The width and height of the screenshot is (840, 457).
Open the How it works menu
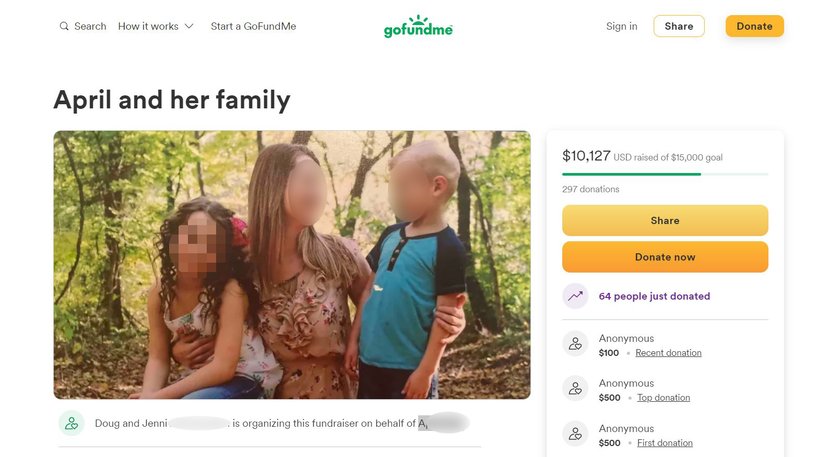[155, 26]
